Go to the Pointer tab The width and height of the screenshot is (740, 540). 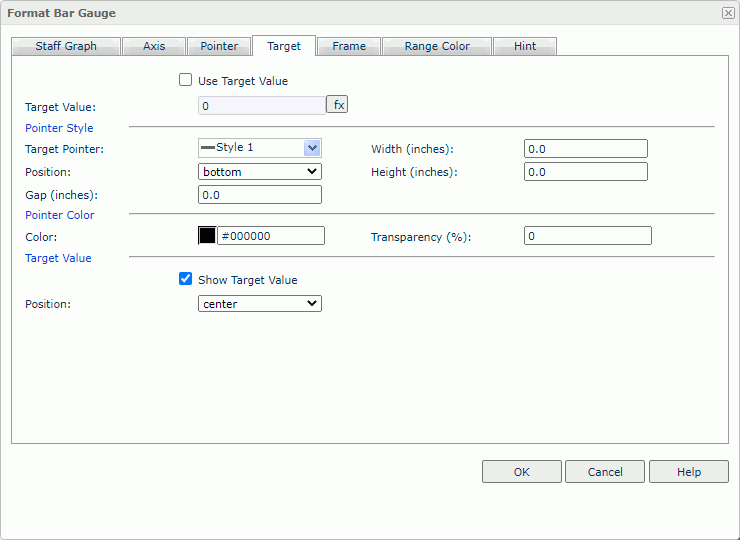(219, 46)
